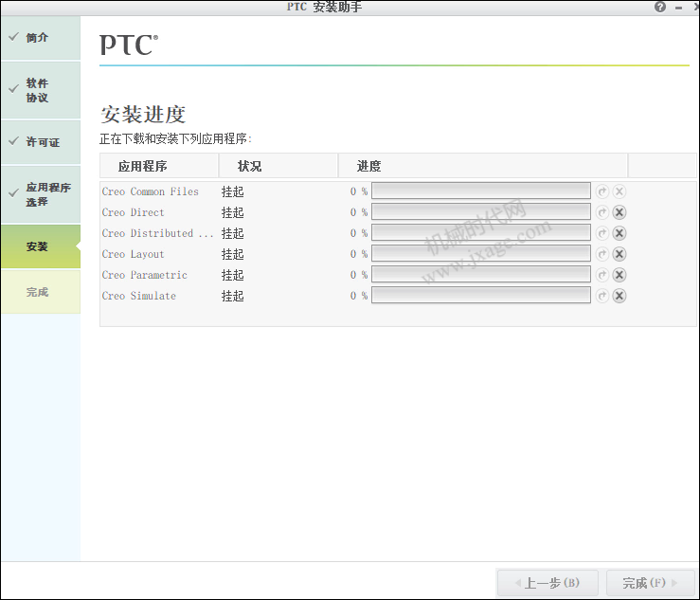700x600 pixels.
Task: Click 挂起 status for Creo Simulate
Action: (x=233, y=296)
